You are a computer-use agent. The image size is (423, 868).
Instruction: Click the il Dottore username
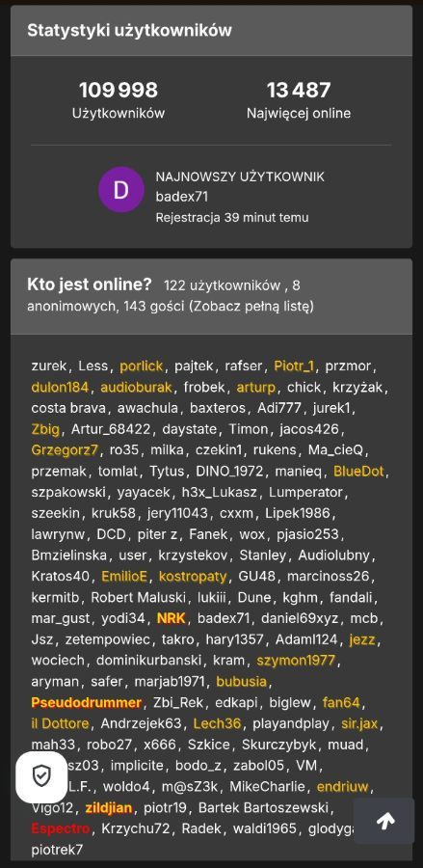61,723
